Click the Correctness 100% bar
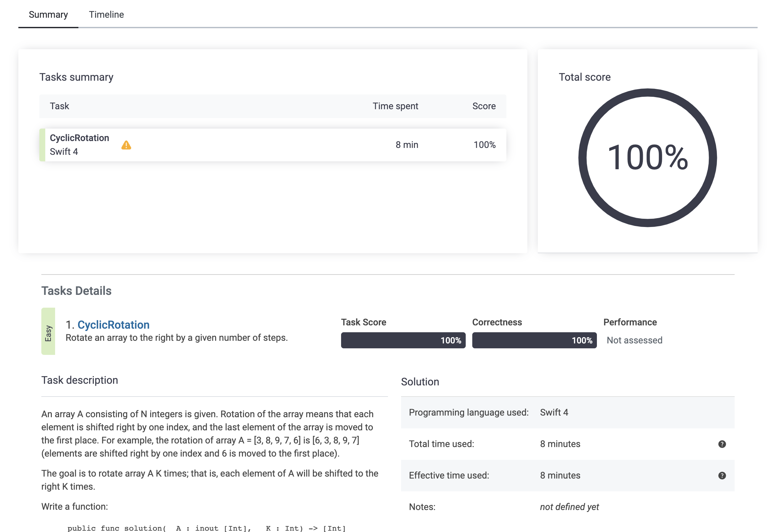Viewport: 774px width, 532px height. (534, 340)
